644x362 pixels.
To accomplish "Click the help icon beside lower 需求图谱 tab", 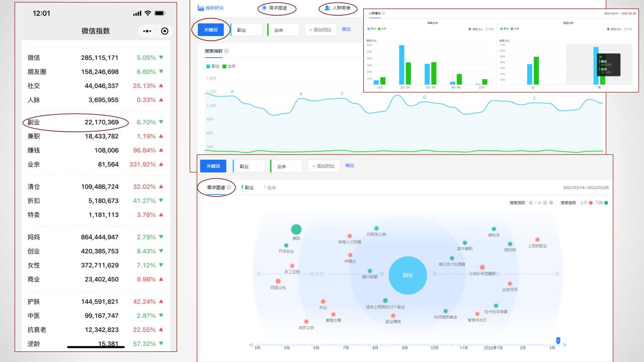I will pos(229,187).
